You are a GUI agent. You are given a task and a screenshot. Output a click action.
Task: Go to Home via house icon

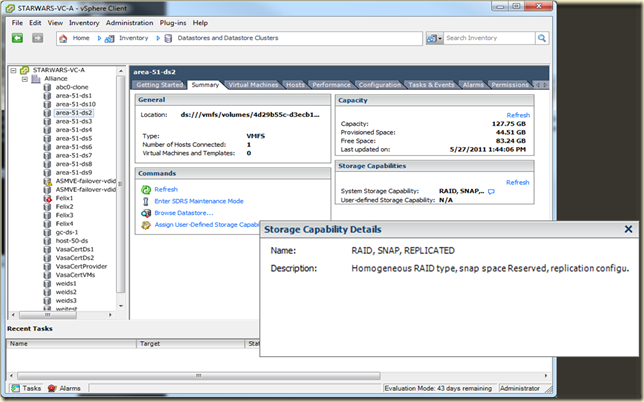(63, 38)
